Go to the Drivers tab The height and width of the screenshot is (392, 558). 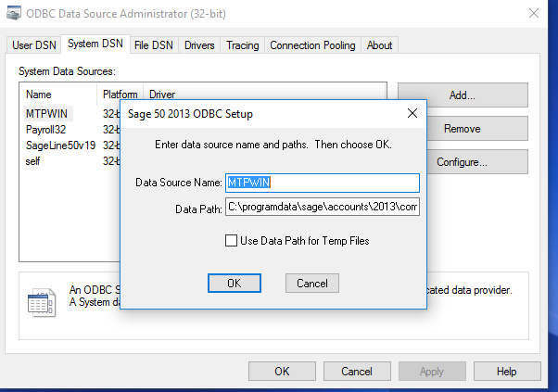click(199, 45)
